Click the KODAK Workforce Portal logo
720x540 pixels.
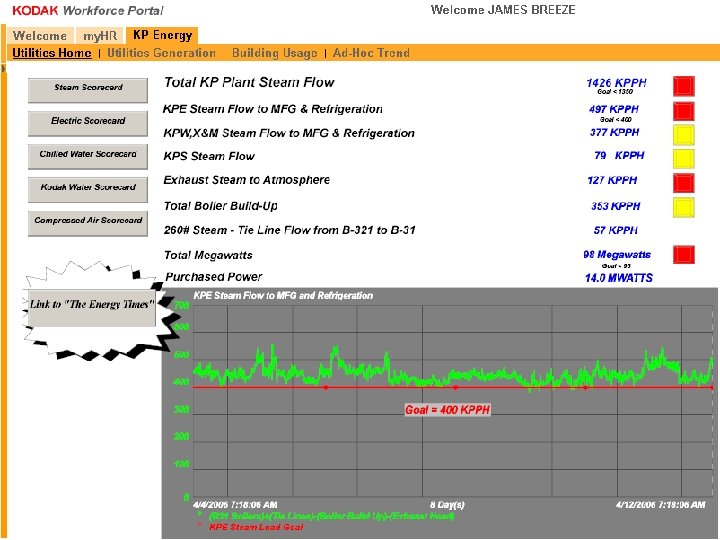(x=88, y=10)
